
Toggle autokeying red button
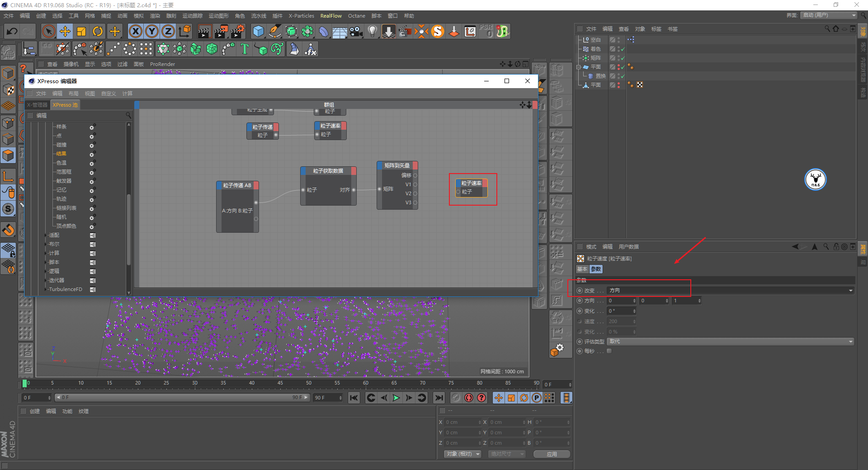pos(469,398)
